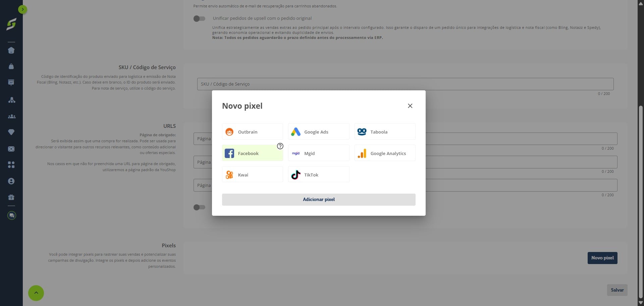
Task: Select the Mgid pixel option
Action: (x=319, y=153)
